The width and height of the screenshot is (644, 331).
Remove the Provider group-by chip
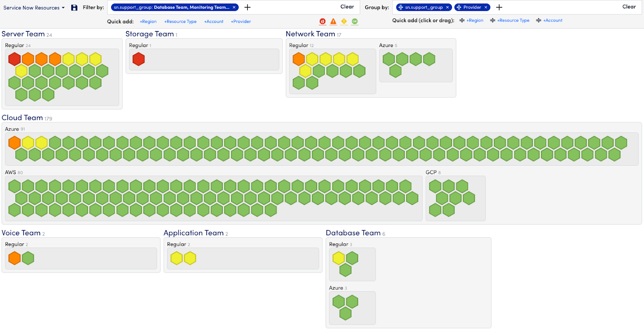coord(486,7)
